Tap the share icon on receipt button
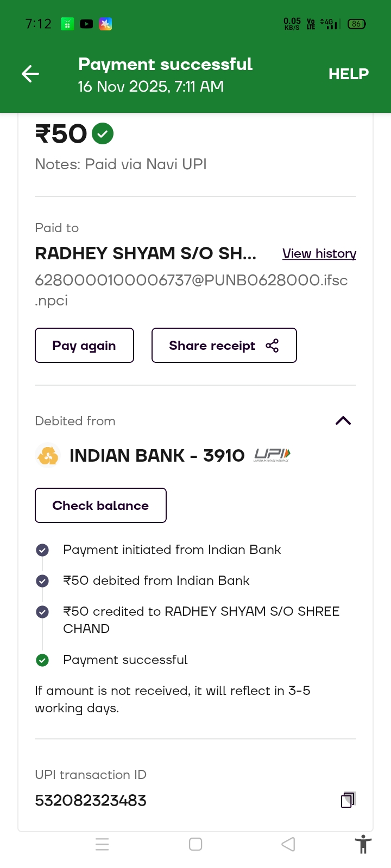Image resolution: width=391 pixels, height=868 pixels. [272, 346]
